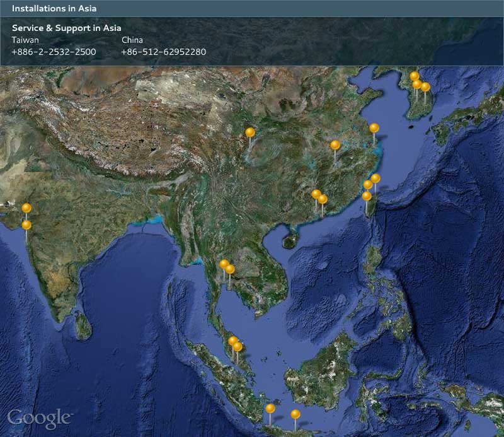Click the northernmost pin on Taiwan
The height and width of the screenshot is (437, 504).
point(375,178)
